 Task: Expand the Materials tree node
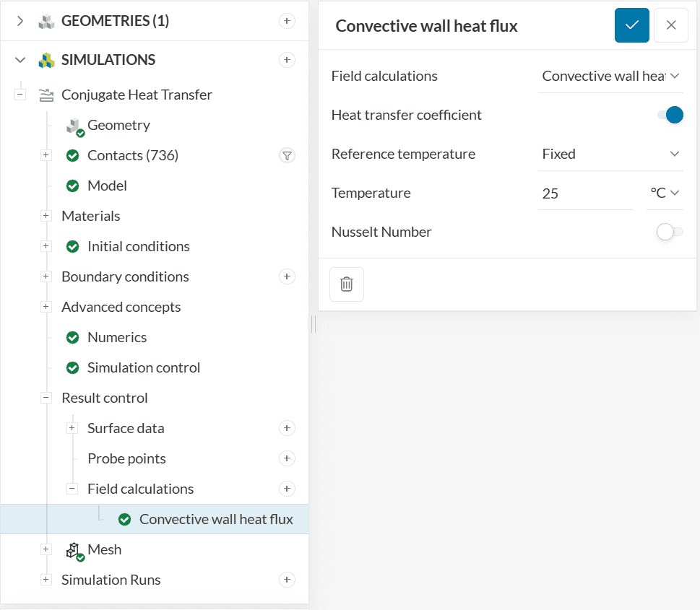point(46,216)
